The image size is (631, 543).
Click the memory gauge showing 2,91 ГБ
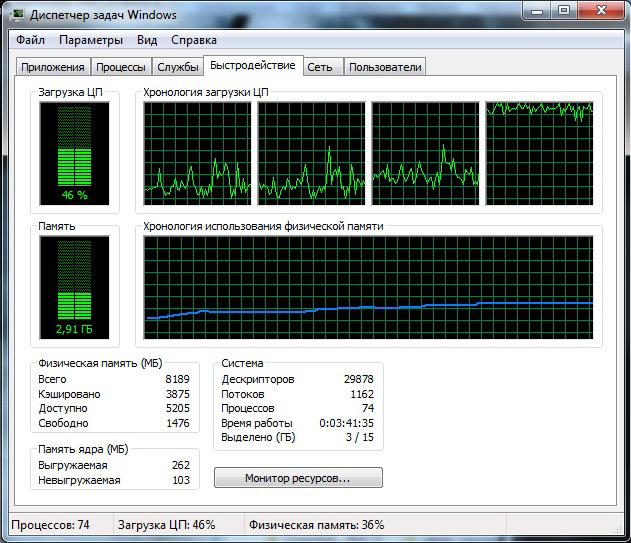(74, 287)
